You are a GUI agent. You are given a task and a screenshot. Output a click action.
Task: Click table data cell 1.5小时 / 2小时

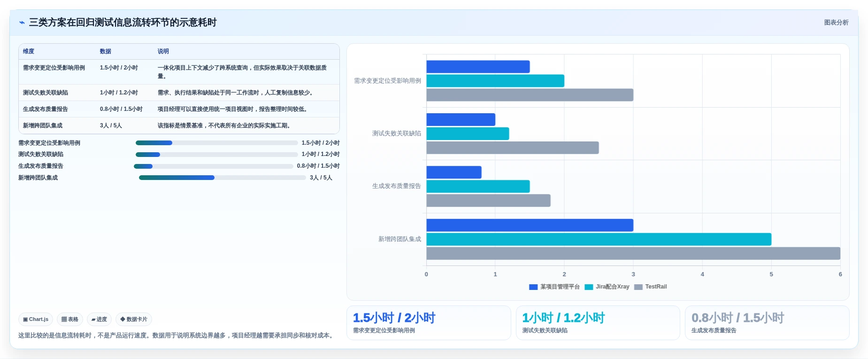[x=119, y=68]
